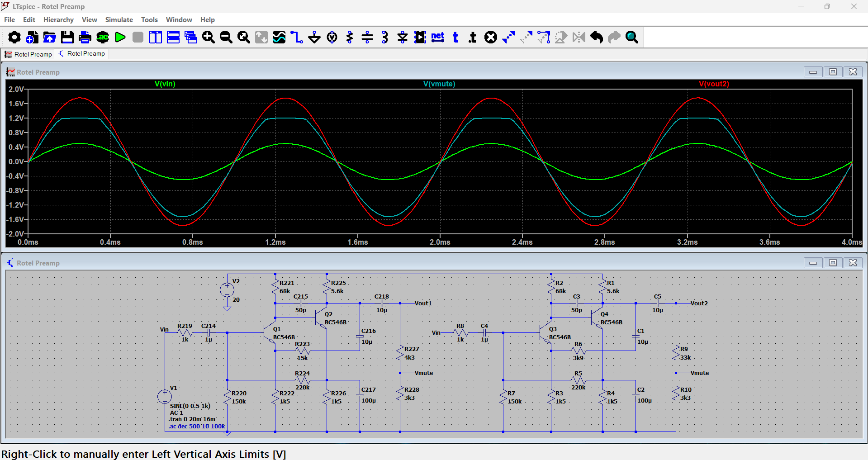868x460 pixels.
Task: Save the schematic with floppy icon
Action: click(67, 37)
